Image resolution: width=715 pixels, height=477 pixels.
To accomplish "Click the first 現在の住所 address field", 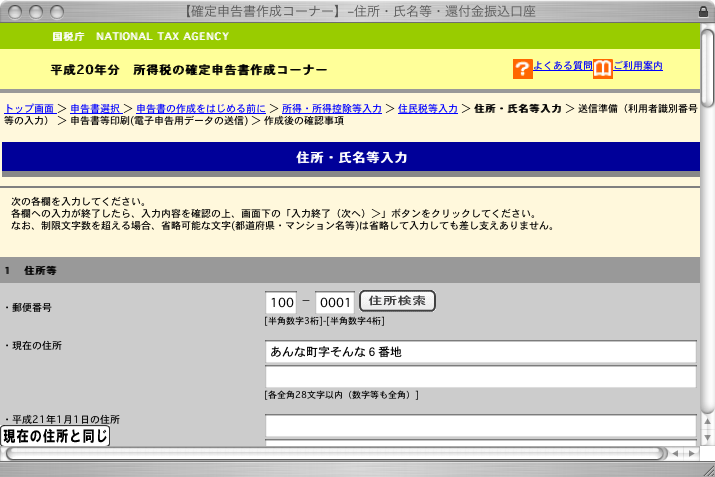I will pyautogui.click(x=480, y=352).
